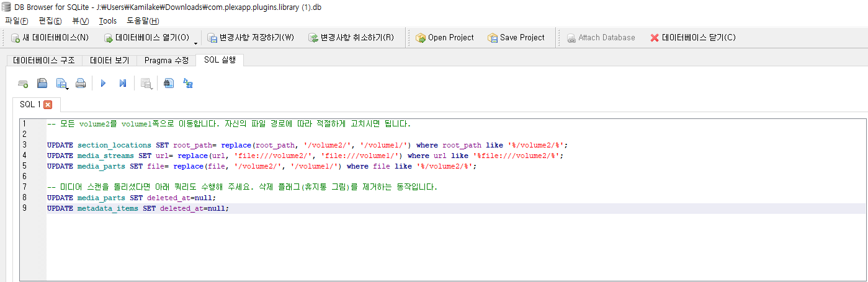Click Attach Database button
The height and width of the screenshot is (282, 868).
click(x=601, y=38)
